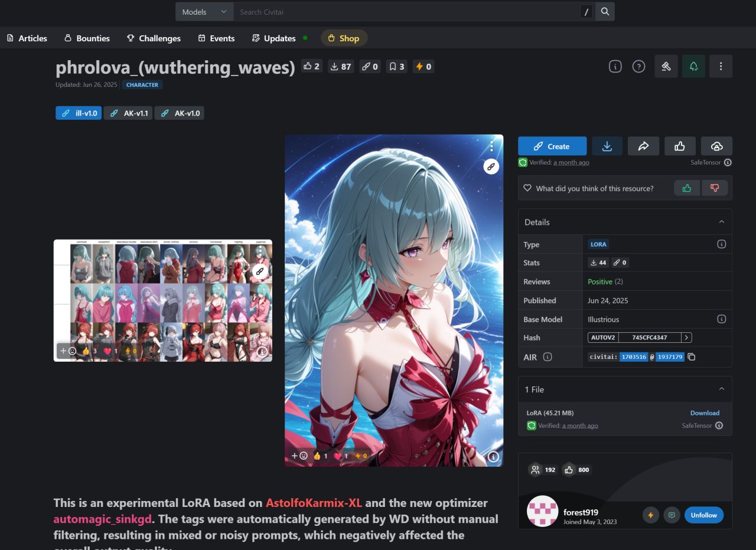Tip Buzz to forest919 with the lightning icon
Image resolution: width=756 pixels, height=550 pixels.
651,515
